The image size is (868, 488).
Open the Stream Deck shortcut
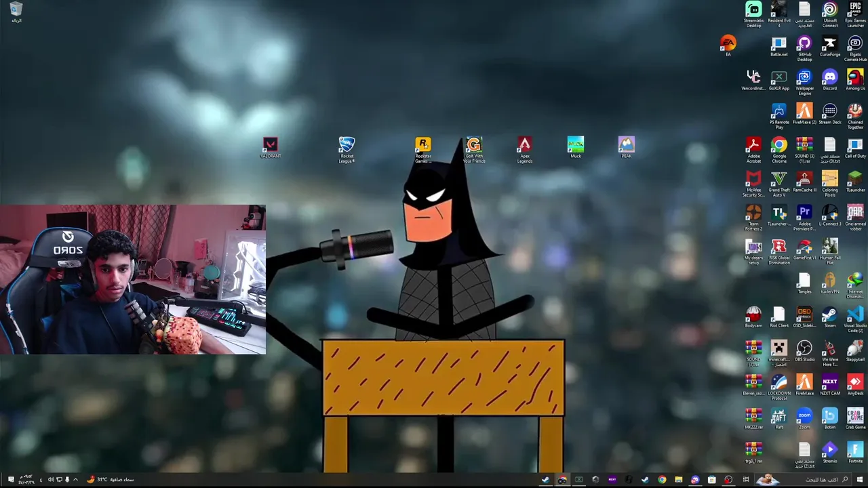[830, 114]
